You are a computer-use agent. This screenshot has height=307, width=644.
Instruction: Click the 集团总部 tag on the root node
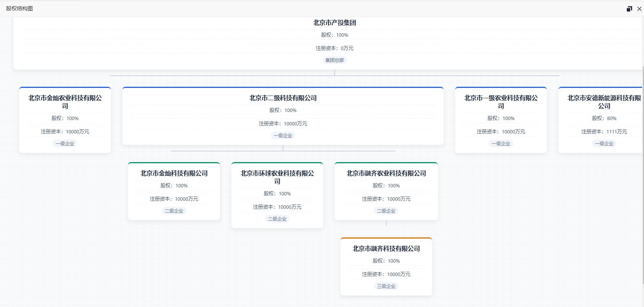click(334, 60)
